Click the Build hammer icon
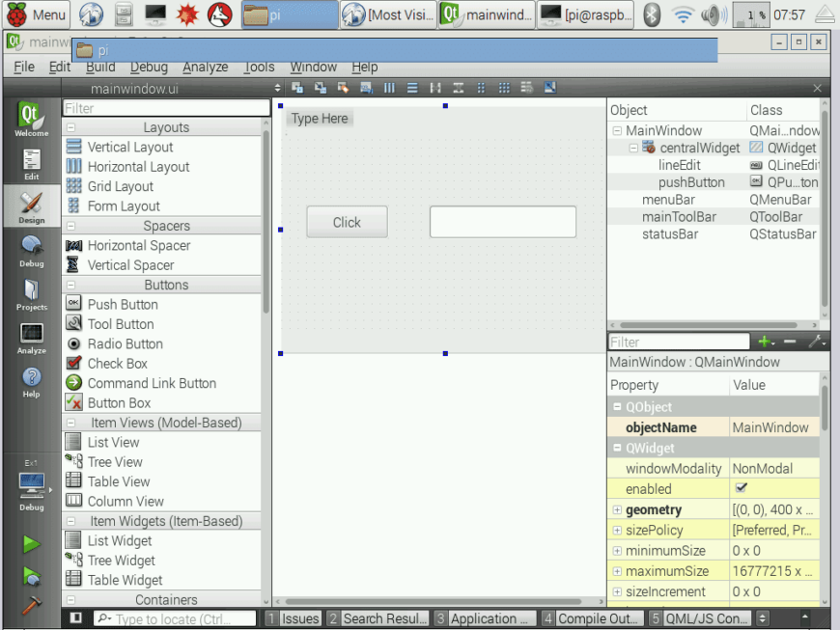This screenshot has height=630, width=840. pos(31,606)
